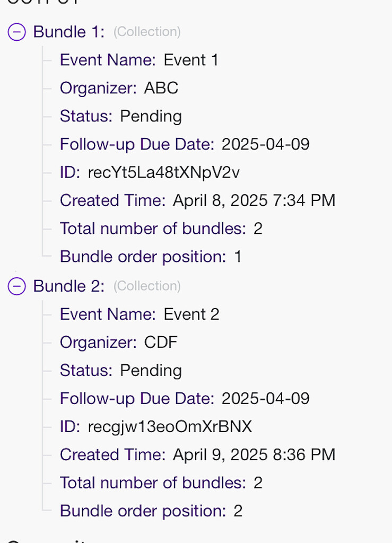
Task: Select the Bundle 1 collection label
Action: coord(66,32)
